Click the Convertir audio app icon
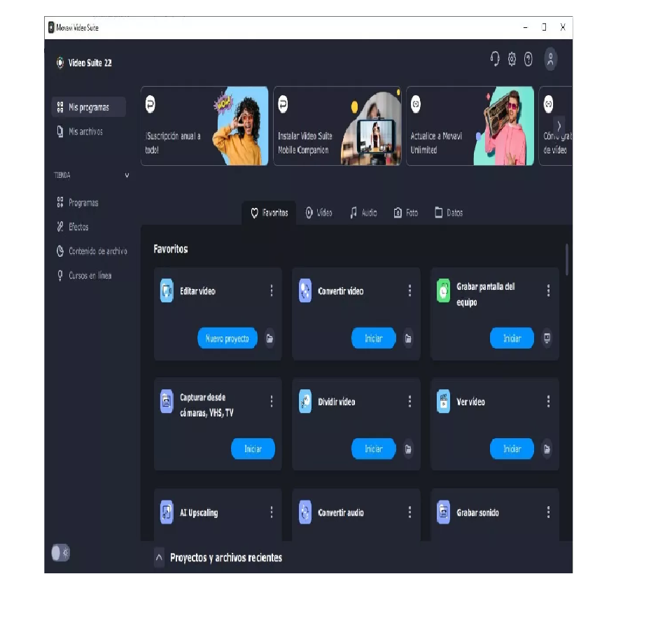The width and height of the screenshot is (672, 630). [x=305, y=512]
